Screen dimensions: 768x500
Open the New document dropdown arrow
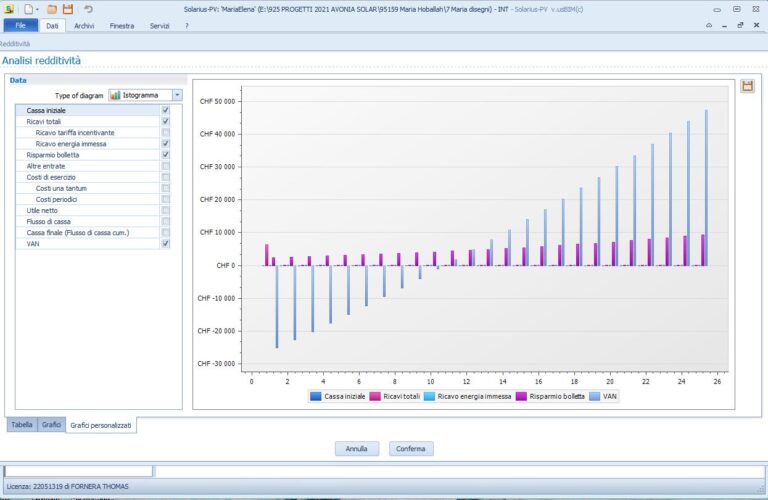click(x=37, y=9)
